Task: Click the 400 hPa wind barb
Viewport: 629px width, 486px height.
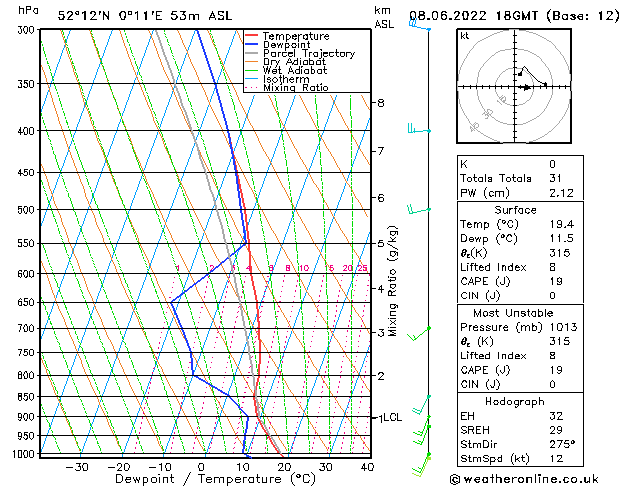Action: pos(419,129)
